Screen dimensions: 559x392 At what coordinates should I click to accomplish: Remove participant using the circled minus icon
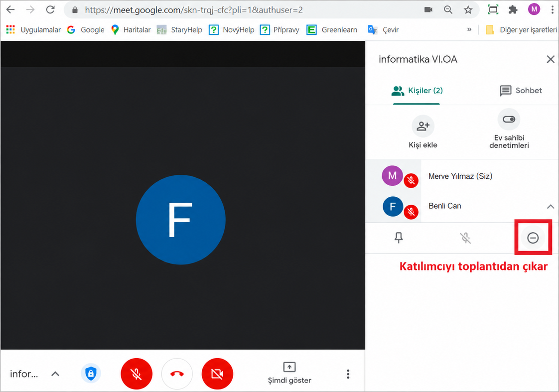[533, 238]
